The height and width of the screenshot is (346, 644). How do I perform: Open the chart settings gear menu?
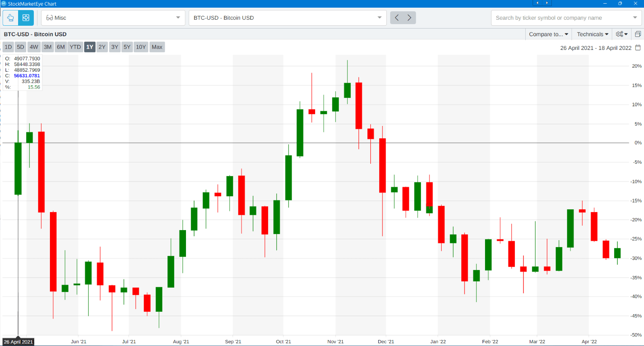pos(621,34)
